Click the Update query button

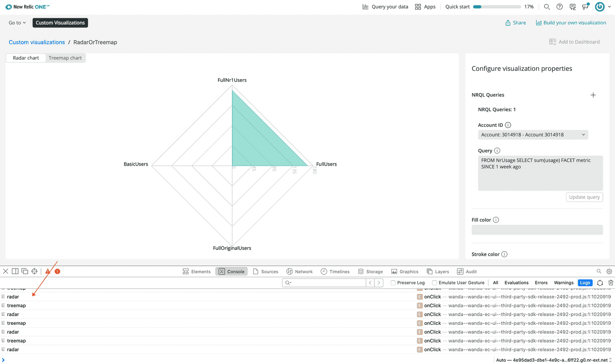584,197
